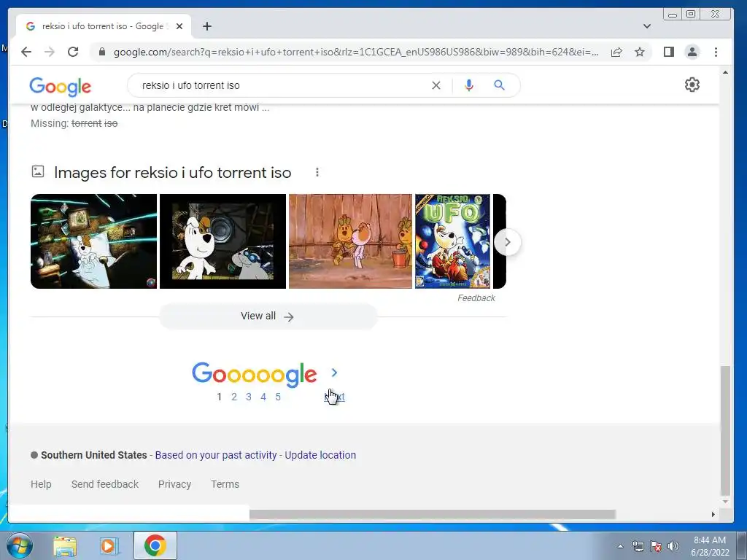The height and width of the screenshot is (560, 747).
Task: Open the Privacy footer link
Action: (174, 484)
